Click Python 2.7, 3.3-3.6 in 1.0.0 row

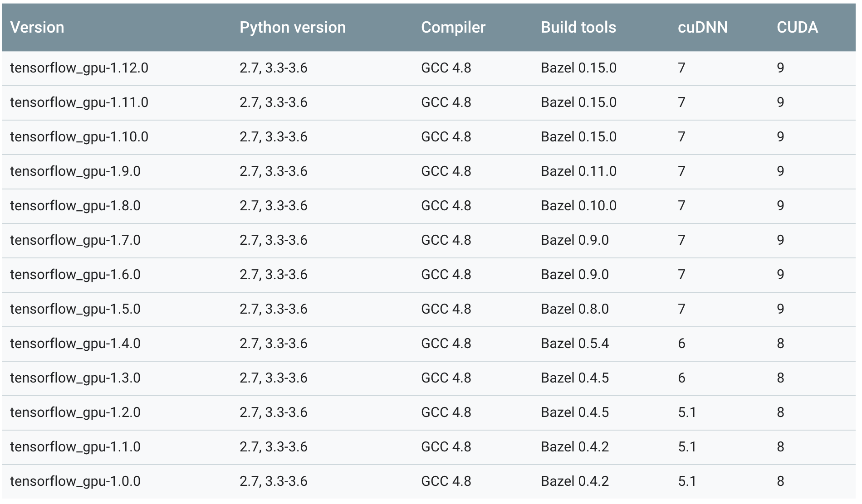pos(274,481)
